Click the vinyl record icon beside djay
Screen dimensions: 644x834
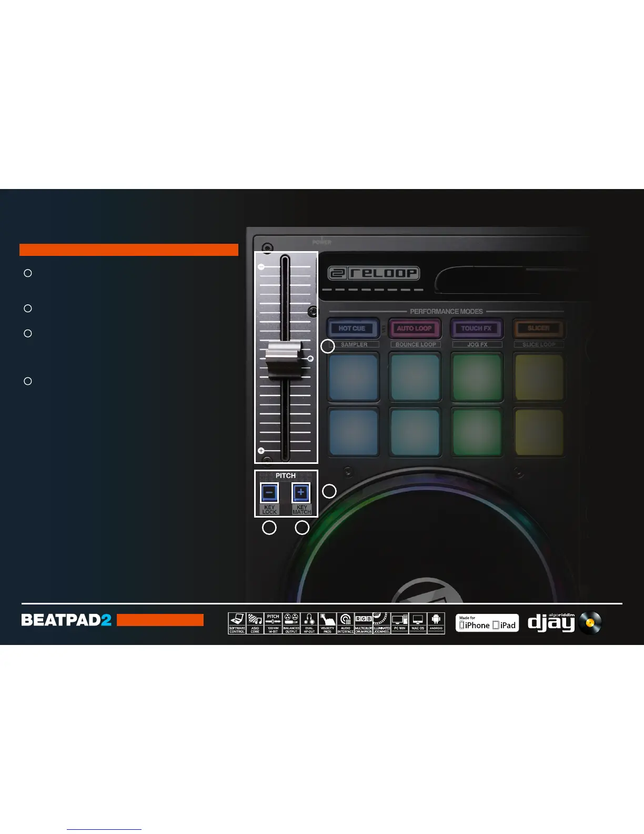590,623
